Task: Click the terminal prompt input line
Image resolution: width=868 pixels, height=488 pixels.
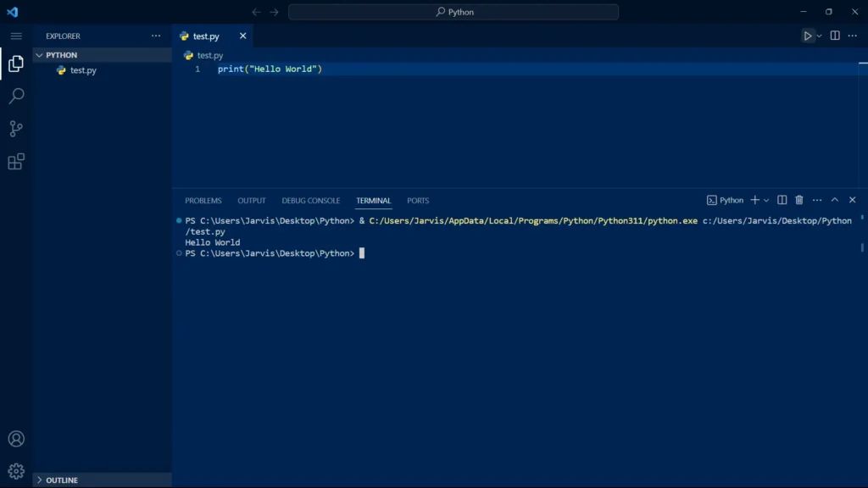Action: 275,253
